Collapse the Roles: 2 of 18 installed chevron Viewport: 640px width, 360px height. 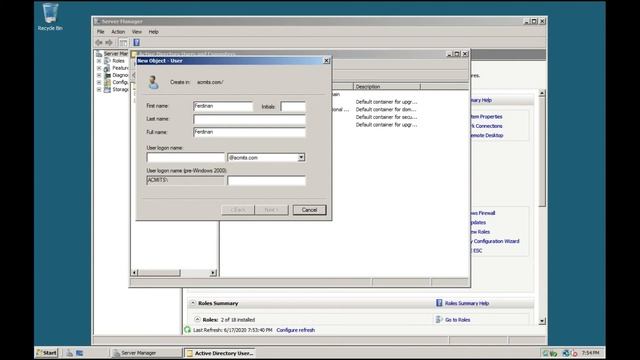(x=197, y=320)
